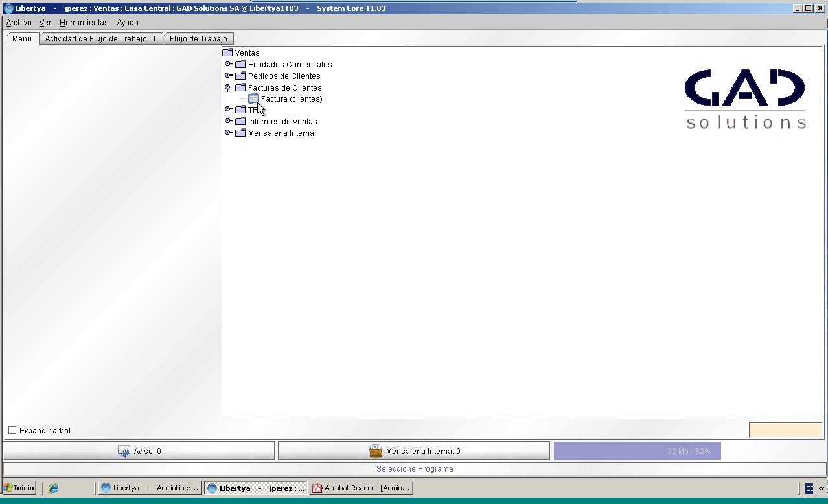Click the Ventas root folder icon

pos(227,52)
